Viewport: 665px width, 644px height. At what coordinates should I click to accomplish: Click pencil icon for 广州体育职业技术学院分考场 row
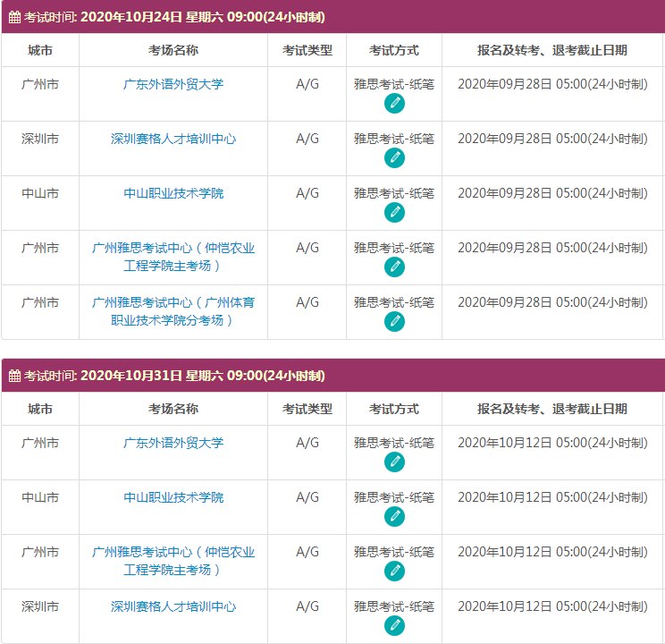pos(394,322)
